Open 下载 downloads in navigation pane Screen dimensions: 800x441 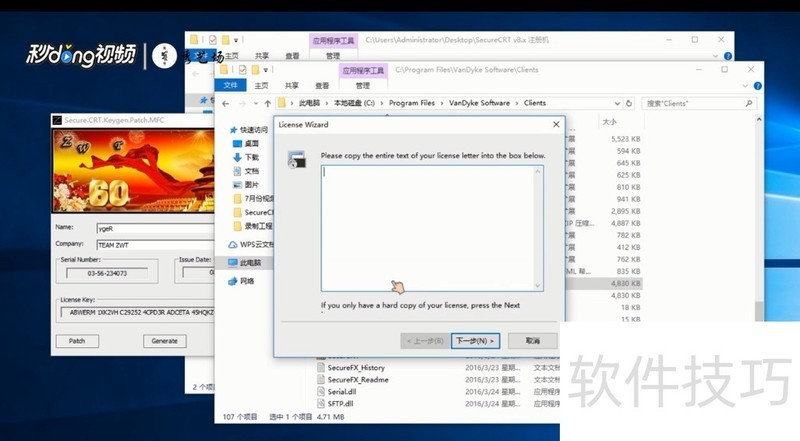tap(246, 157)
